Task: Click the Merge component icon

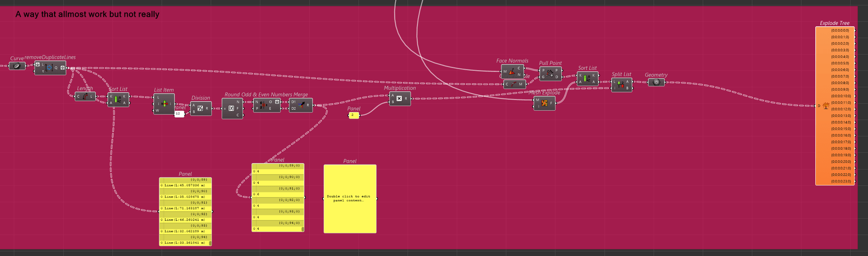Action: (x=302, y=105)
